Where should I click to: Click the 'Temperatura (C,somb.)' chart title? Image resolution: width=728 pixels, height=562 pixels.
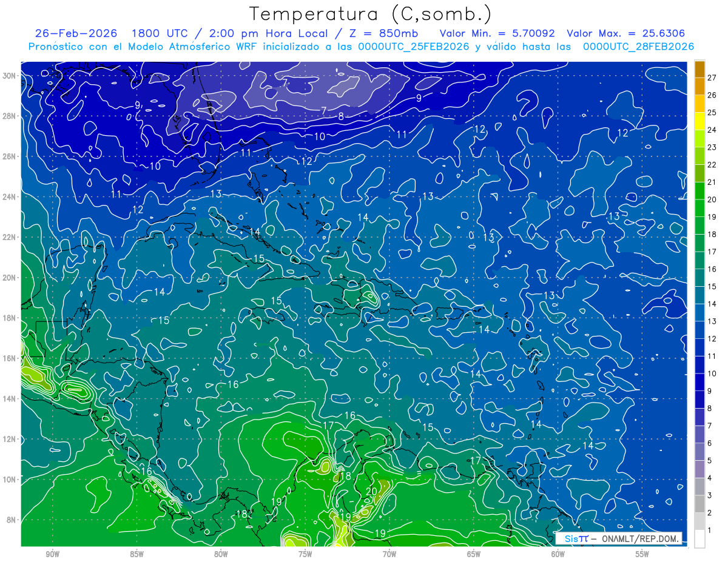point(369,13)
